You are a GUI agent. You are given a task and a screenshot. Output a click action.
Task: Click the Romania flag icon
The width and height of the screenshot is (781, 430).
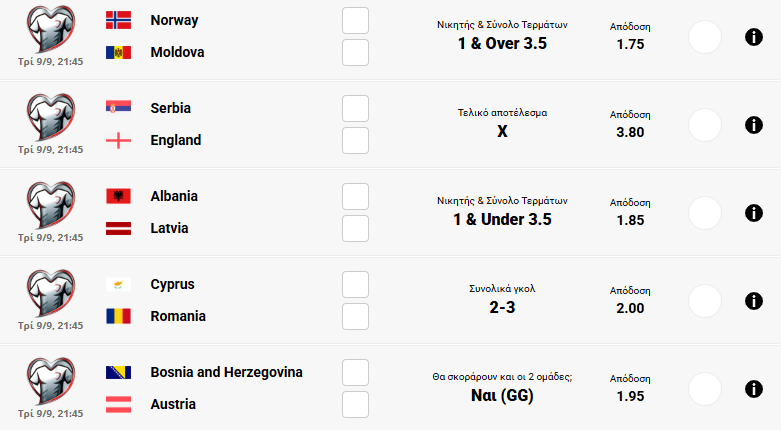(118, 316)
